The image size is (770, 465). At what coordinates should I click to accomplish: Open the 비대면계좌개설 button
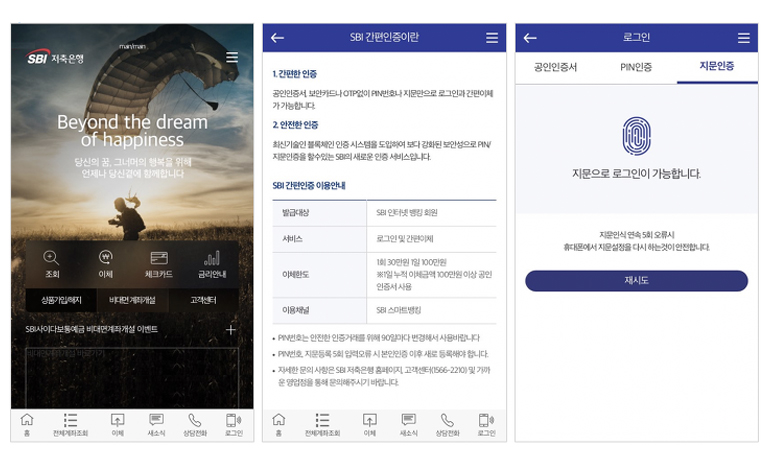pos(132,300)
